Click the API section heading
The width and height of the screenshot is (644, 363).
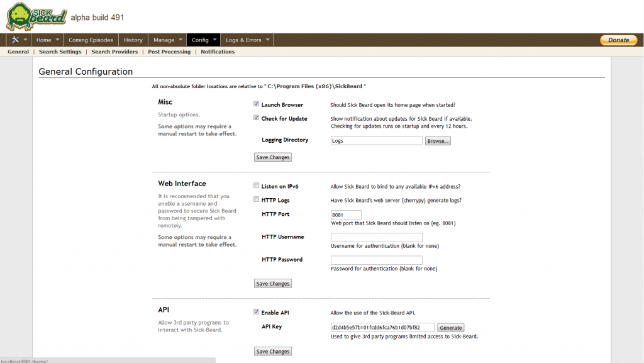click(164, 310)
